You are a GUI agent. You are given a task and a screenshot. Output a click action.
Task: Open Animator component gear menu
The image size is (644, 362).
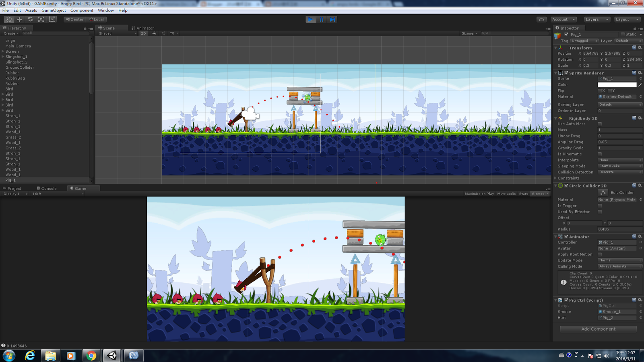(640, 237)
